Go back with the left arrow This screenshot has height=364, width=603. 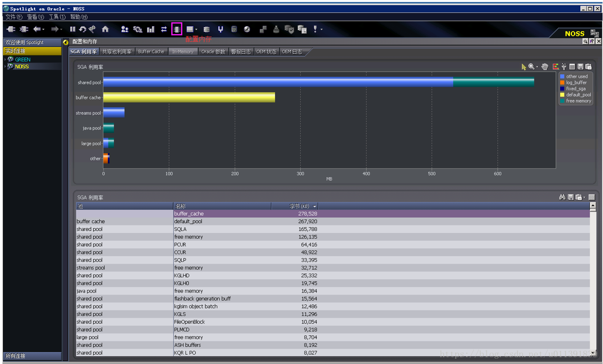point(37,30)
